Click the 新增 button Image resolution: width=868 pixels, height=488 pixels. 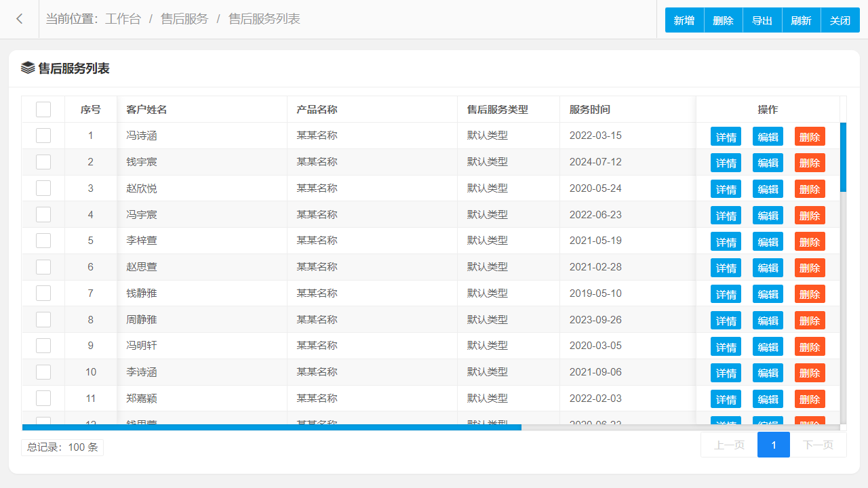[684, 20]
